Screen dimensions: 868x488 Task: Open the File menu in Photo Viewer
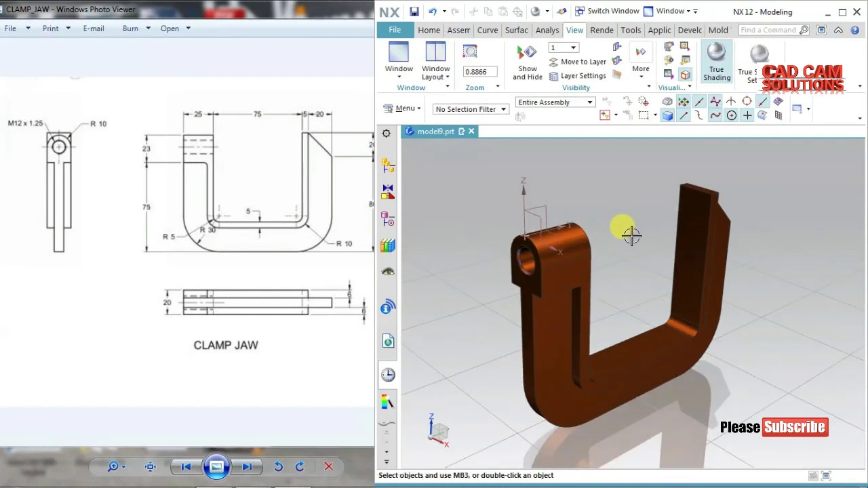pyautogui.click(x=17, y=28)
